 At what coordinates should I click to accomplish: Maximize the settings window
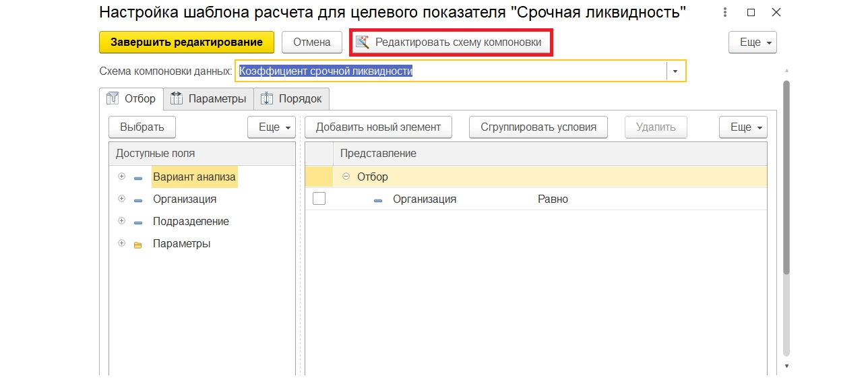751,12
